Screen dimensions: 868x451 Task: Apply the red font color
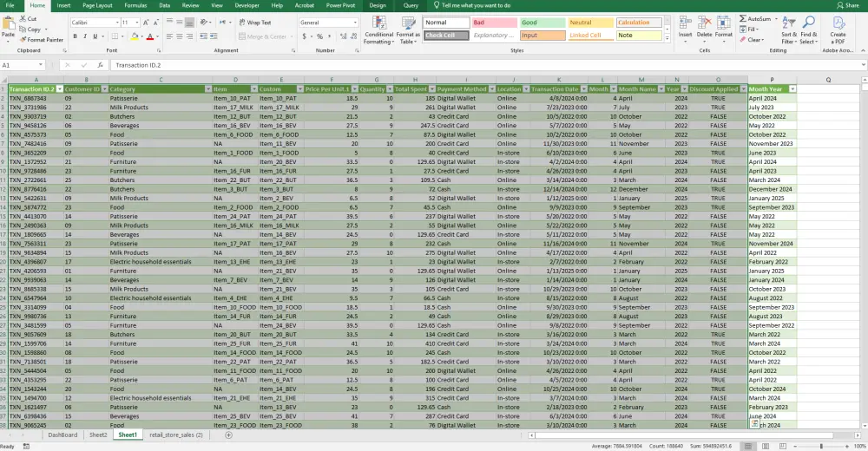tap(149, 36)
